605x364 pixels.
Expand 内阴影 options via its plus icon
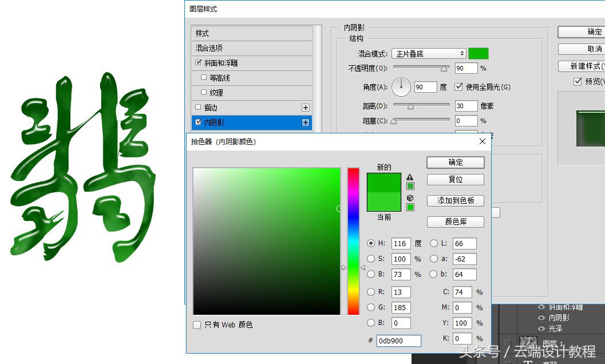[x=306, y=122]
